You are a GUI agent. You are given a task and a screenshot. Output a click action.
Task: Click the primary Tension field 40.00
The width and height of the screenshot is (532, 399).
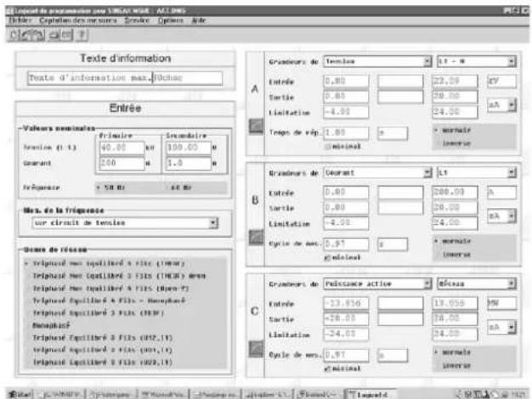(122, 148)
